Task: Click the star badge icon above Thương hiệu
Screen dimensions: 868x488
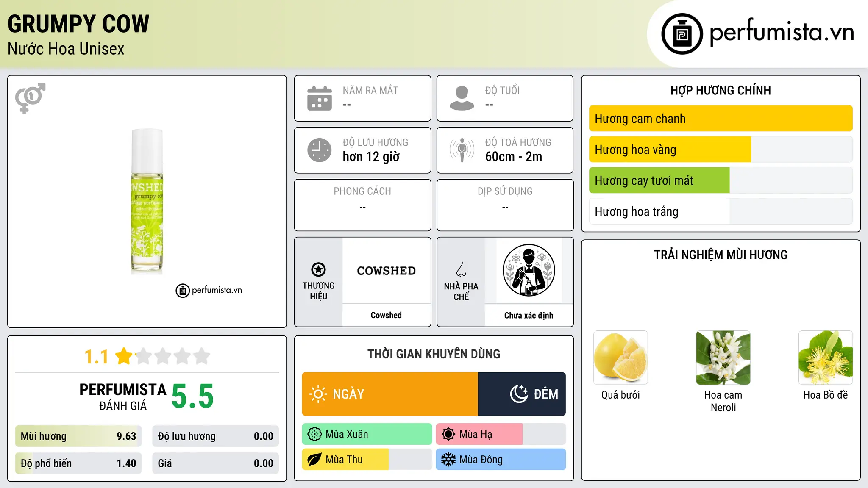Action: point(318,269)
